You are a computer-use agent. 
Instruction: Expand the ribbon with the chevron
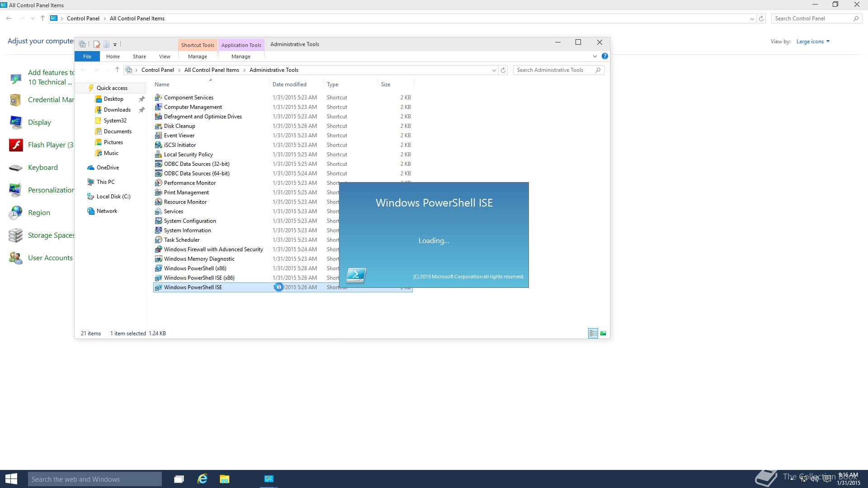(594, 56)
